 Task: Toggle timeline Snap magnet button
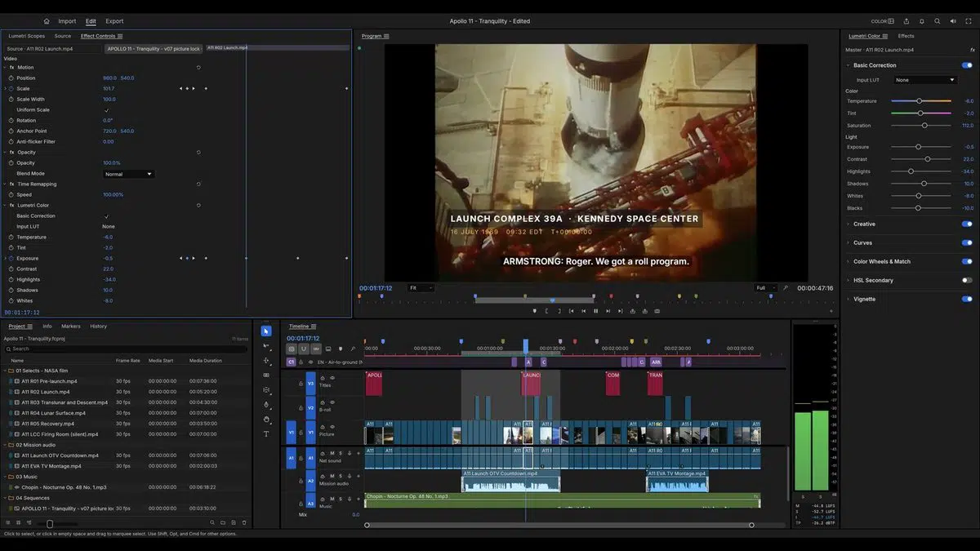[304, 349]
